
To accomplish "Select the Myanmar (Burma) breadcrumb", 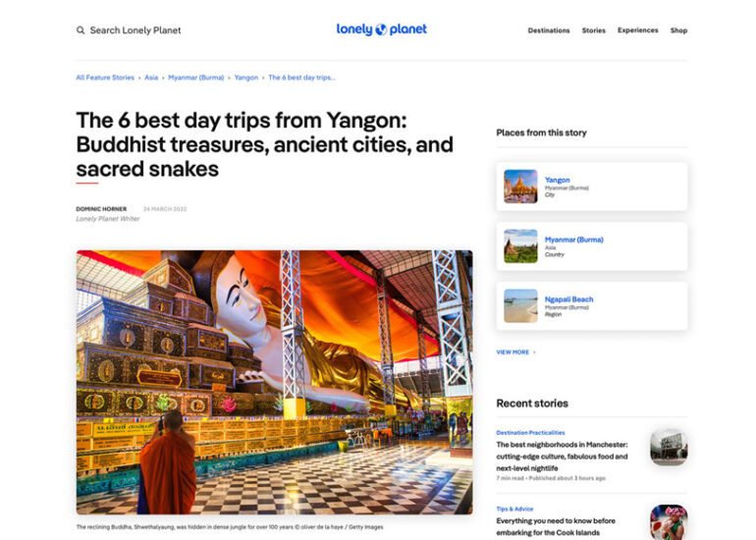I will (x=195, y=78).
